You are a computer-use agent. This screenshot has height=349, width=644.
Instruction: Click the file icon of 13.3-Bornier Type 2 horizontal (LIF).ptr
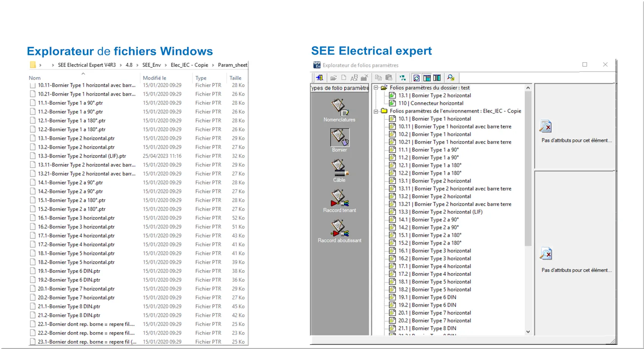(x=33, y=156)
